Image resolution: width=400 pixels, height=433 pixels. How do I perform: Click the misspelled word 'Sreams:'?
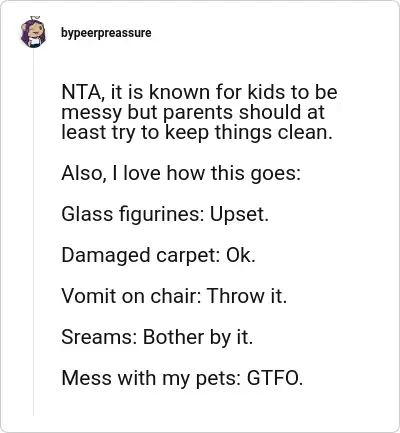(x=99, y=337)
